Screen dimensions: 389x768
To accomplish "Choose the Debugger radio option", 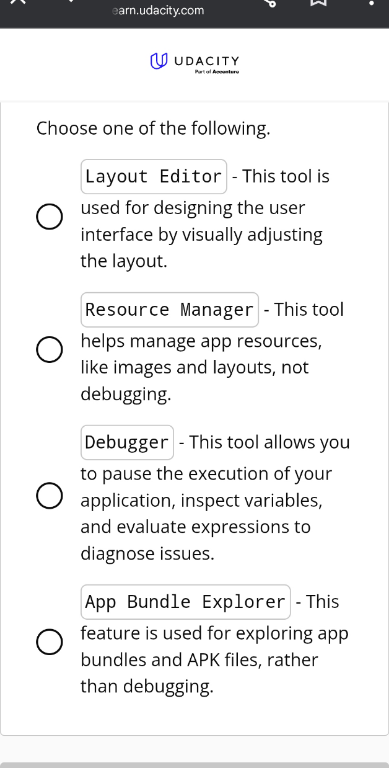I will point(49,496).
